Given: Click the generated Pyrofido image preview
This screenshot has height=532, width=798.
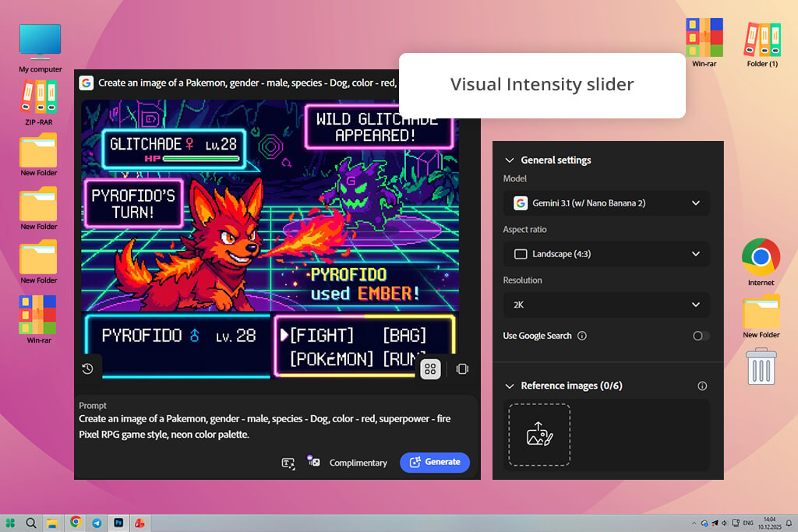Looking at the screenshot, I should tap(270, 239).
